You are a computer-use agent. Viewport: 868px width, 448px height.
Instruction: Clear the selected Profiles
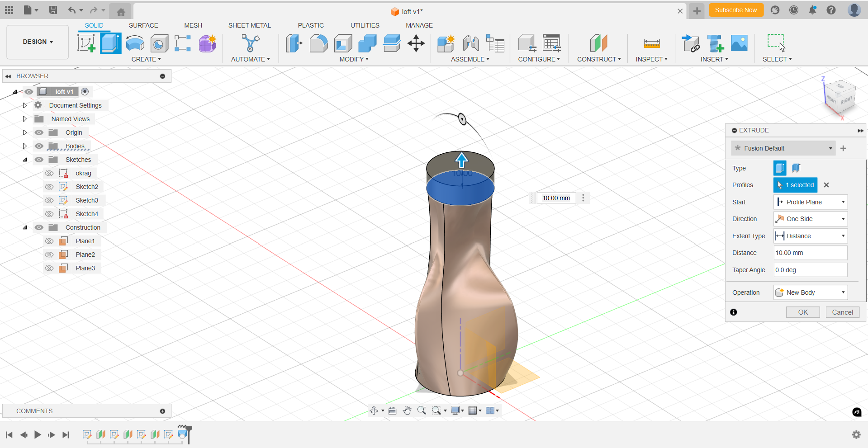pos(826,185)
